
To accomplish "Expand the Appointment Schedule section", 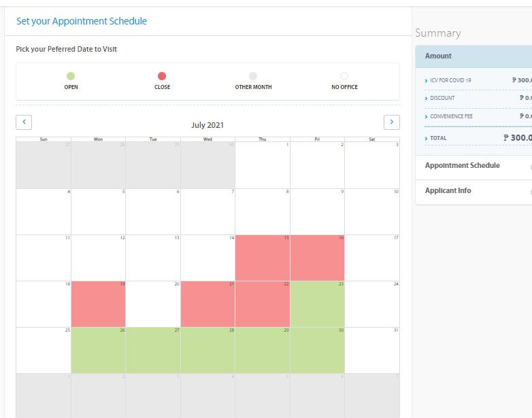I will (x=463, y=166).
